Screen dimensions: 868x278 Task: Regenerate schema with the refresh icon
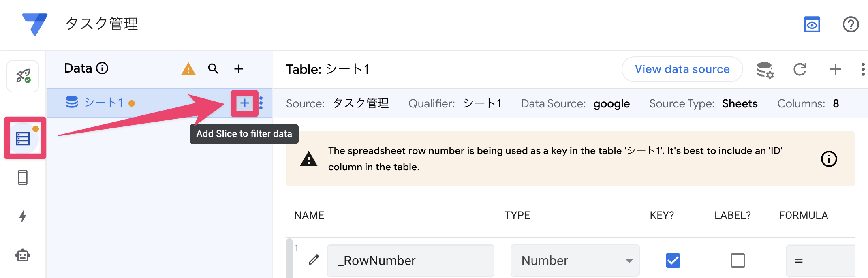pyautogui.click(x=800, y=70)
